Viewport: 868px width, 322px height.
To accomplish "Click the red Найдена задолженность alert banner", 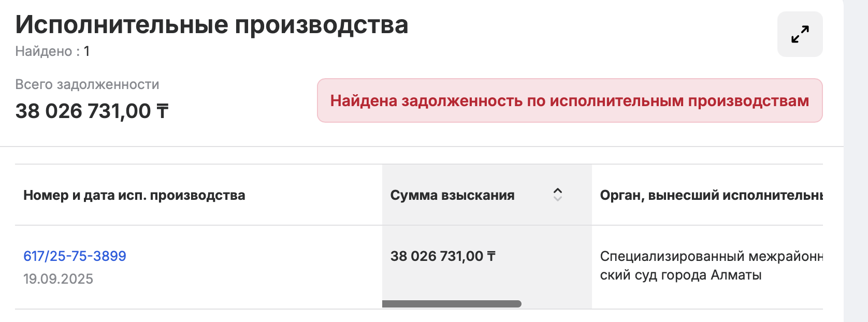I will coord(569,100).
